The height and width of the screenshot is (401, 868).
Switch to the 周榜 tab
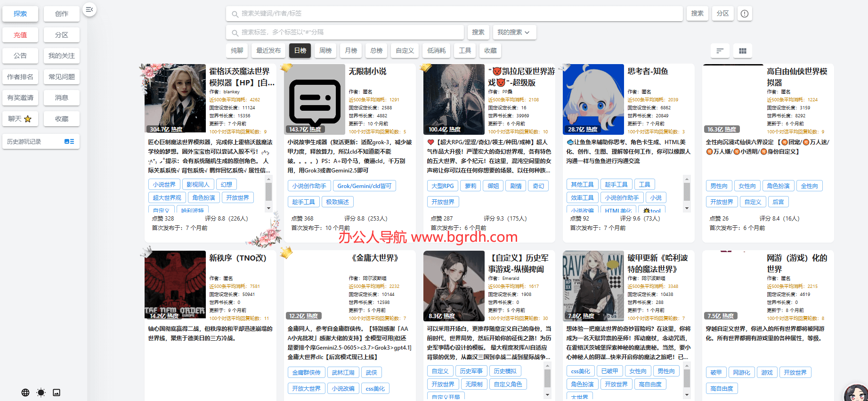coord(325,50)
